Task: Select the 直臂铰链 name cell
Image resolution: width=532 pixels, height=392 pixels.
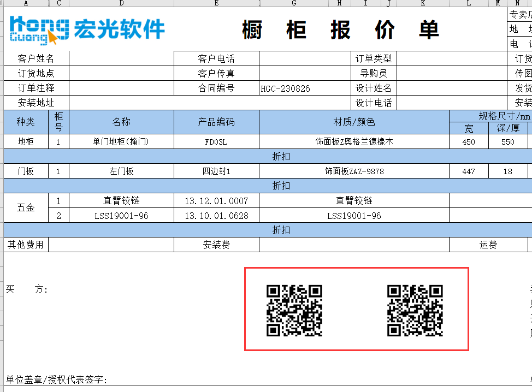Action: pos(121,201)
